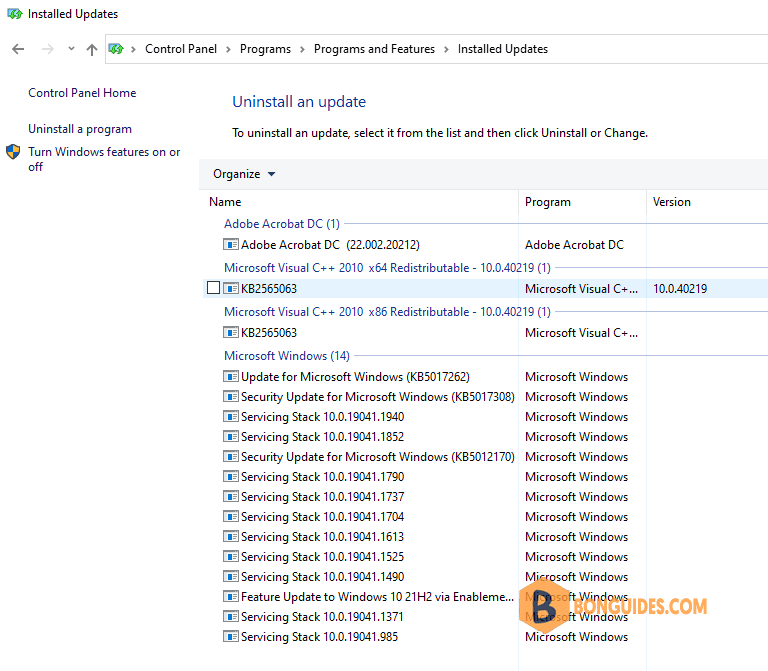This screenshot has height=671, width=768.
Task: Expand chevron after Programs breadcrumb
Action: [302, 49]
